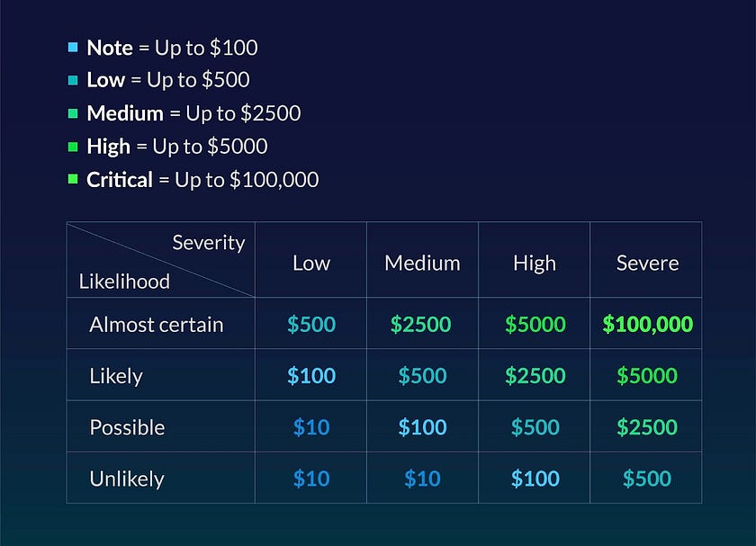Click the Medium column header in table
Image resolution: width=756 pixels, height=546 pixels.
coord(422,263)
